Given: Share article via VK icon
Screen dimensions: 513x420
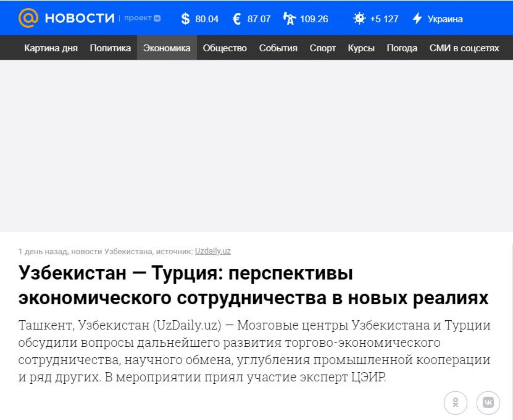Looking at the screenshot, I should (x=488, y=402).
